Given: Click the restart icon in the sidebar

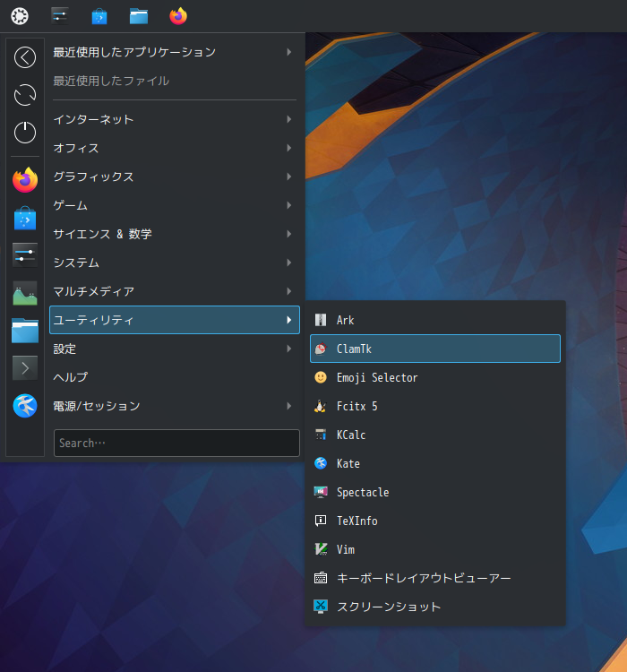Looking at the screenshot, I should 25,95.
